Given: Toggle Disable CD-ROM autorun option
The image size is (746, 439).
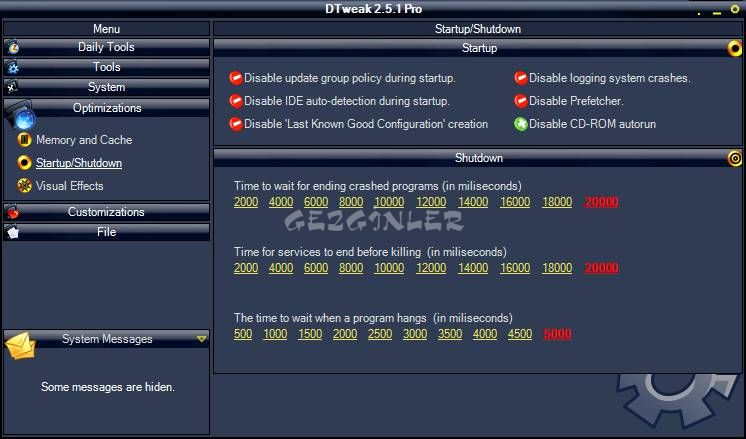Looking at the screenshot, I should click(520, 124).
